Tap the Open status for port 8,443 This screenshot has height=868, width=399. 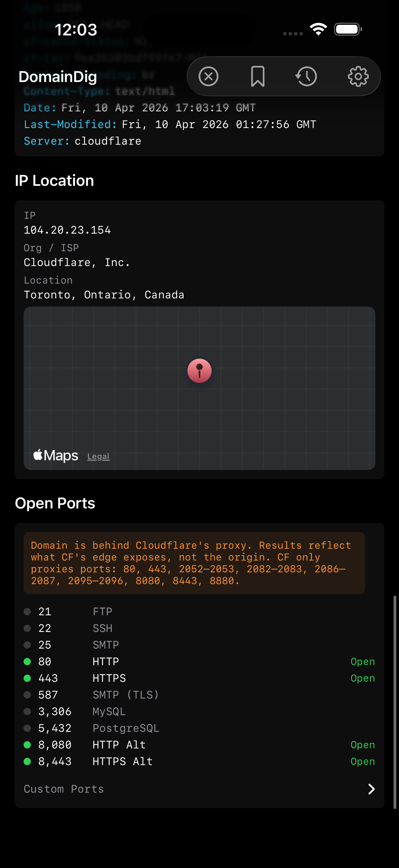tap(363, 761)
